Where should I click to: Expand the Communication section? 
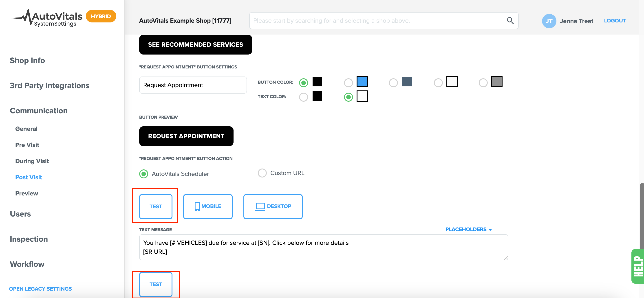(x=38, y=111)
